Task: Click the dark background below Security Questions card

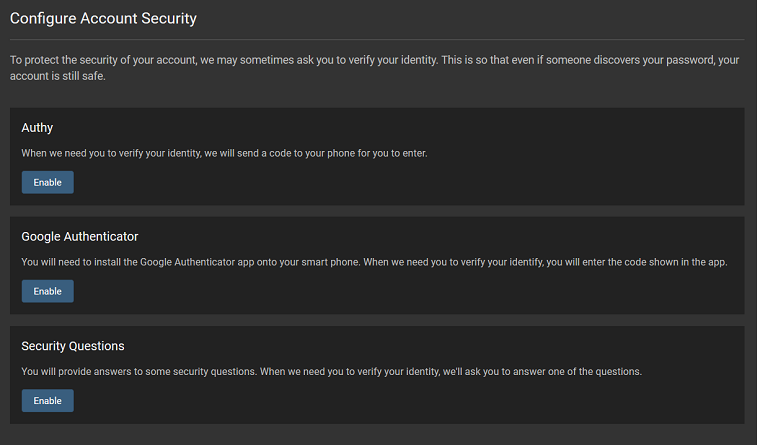Action: [x=378, y=435]
